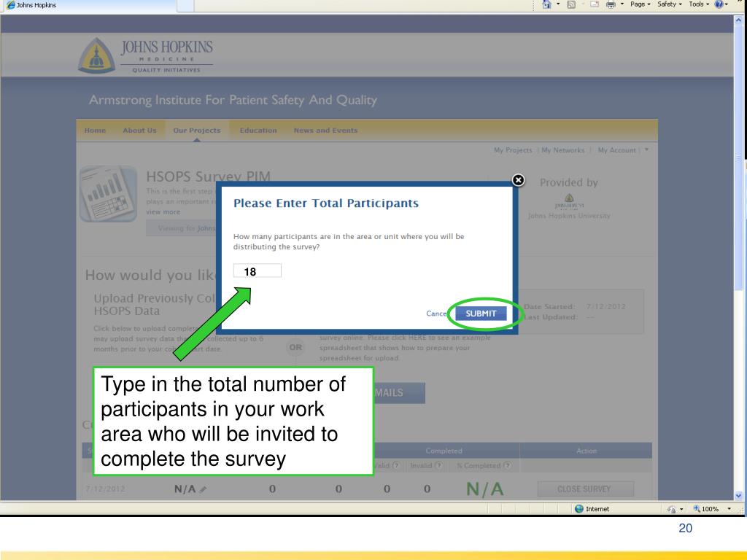The width and height of the screenshot is (747, 560).
Task: Select the Johns Hopkins browser tab
Action: pos(88,5)
